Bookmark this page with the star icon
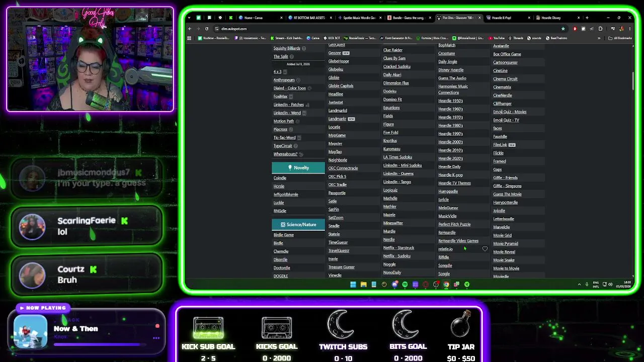Image resolution: width=644 pixels, height=362 pixels. click(x=563, y=29)
